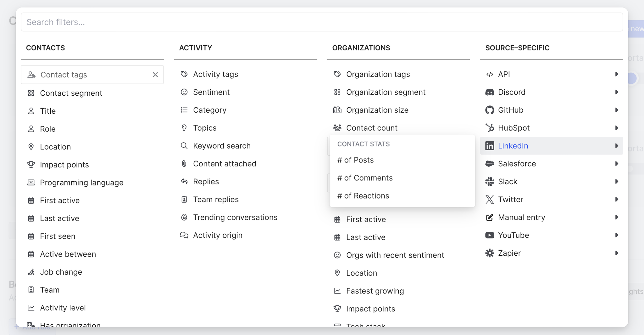Viewport: 644px width, 335px height.
Task: Pick the Fastest growing organization filter
Action: point(375,291)
